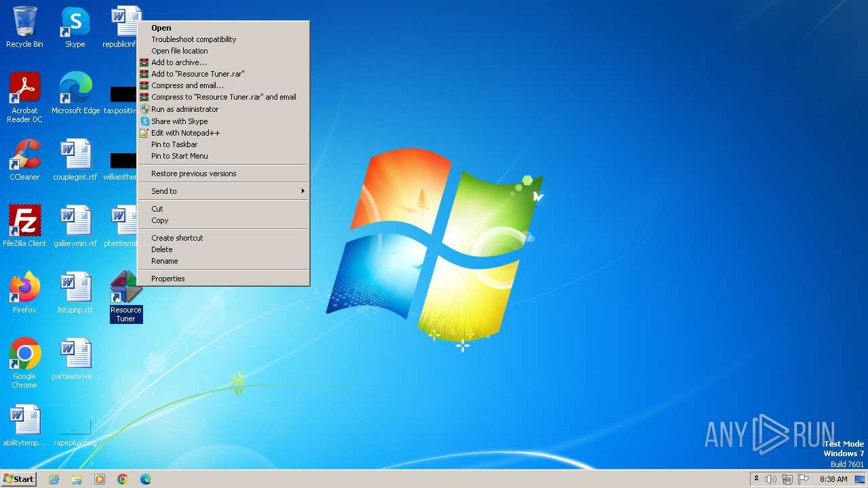Choose Troubleshoot compatibility
The width and height of the screenshot is (868, 488).
pyautogui.click(x=224, y=39)
